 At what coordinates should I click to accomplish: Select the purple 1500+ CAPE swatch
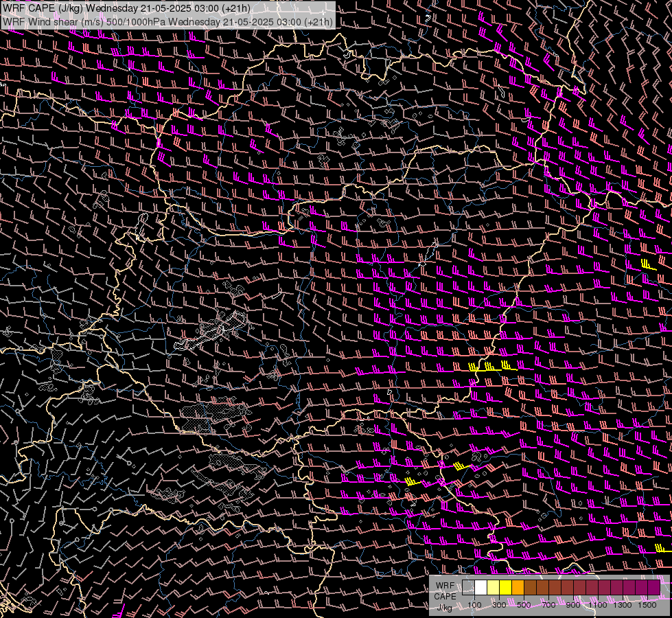pos(654,588)
